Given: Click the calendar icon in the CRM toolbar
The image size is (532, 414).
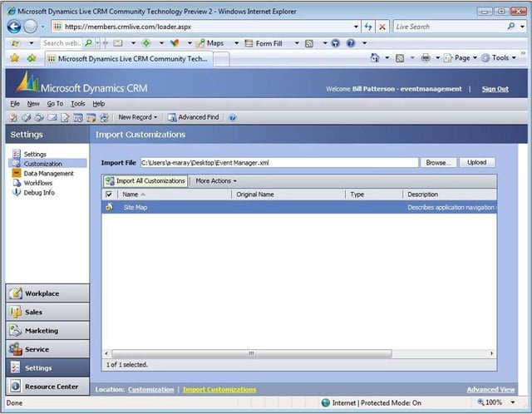Looking at the screenshot, I should [x=78, y=118].
